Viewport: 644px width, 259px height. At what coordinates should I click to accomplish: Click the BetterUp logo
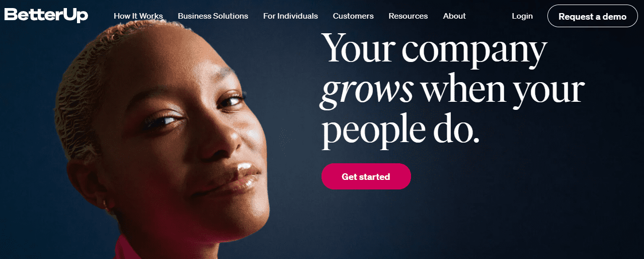tap(46, 15)
